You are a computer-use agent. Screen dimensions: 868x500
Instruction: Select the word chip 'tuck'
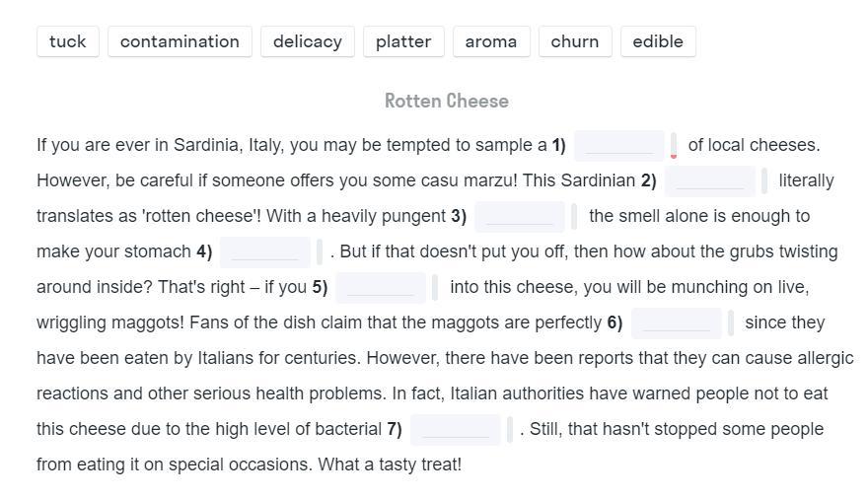click(x=67, y=41)
